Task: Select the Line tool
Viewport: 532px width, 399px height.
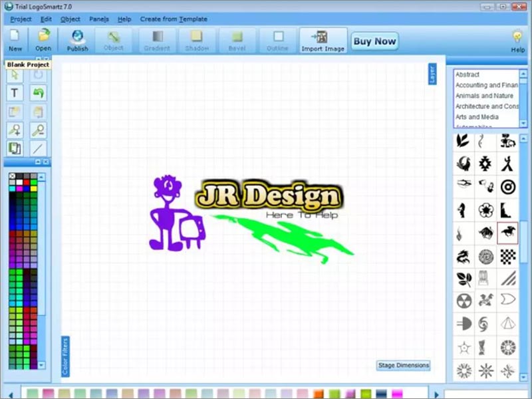Action: (39, 148)
